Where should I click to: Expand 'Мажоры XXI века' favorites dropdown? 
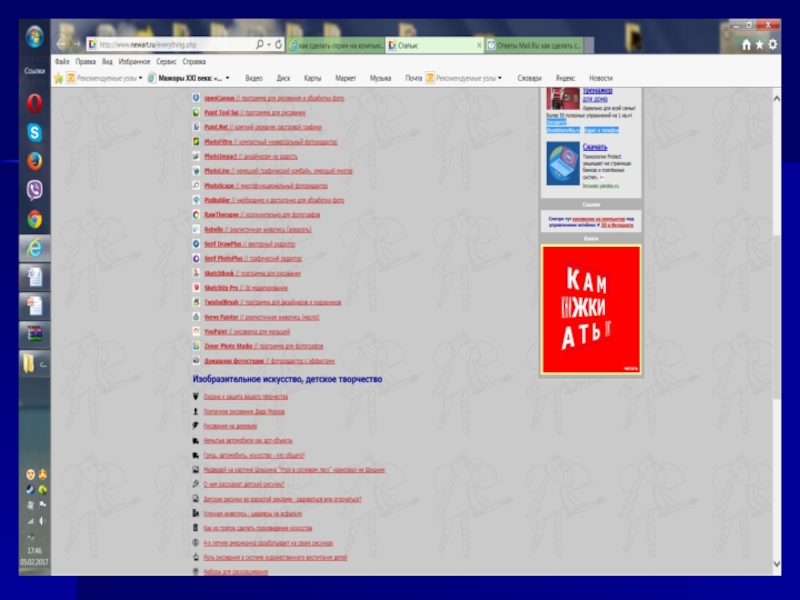227,78
